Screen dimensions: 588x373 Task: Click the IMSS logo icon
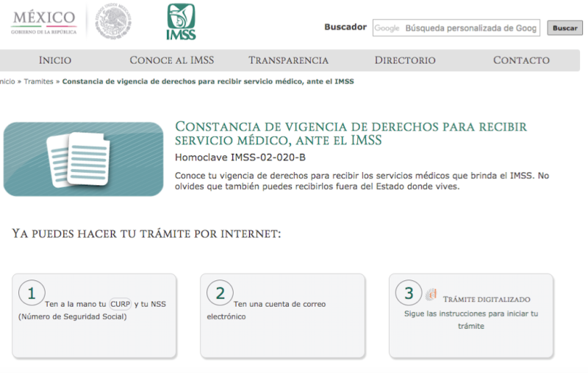pos(181,21)
